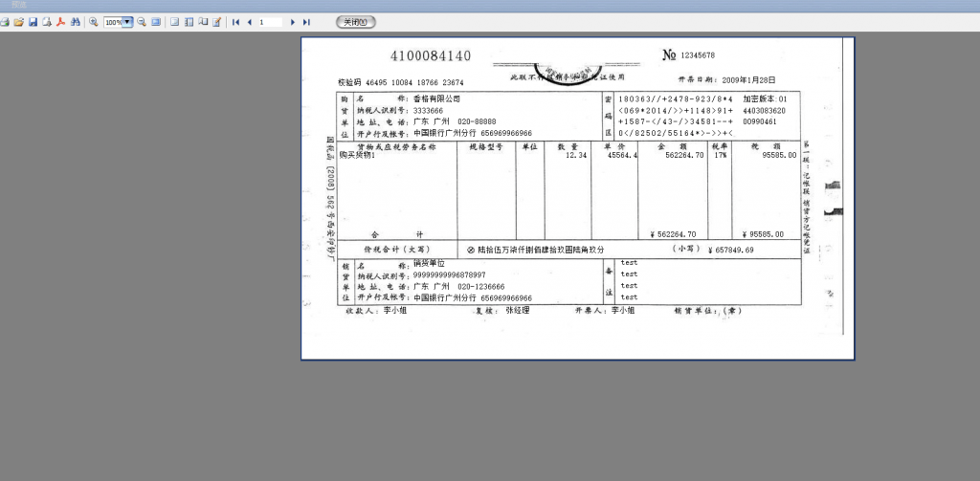
Task: Zoom out using magnifier minus icon
Action: 142,22
